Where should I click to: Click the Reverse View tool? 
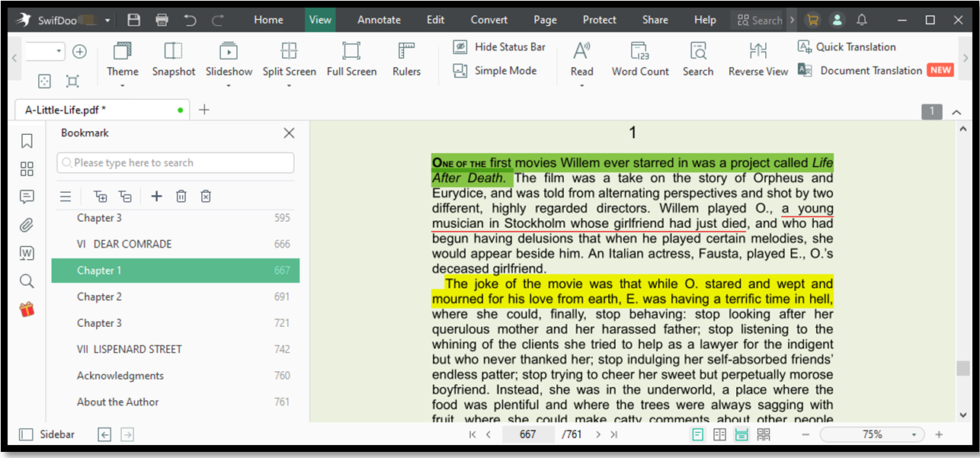[x=758, y=59]
